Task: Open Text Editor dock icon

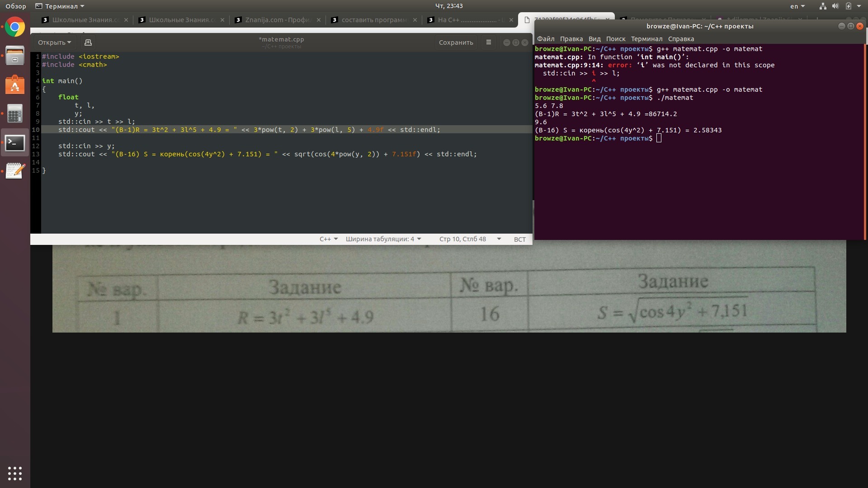Action: pyautogui.click(x=15, y=171)
